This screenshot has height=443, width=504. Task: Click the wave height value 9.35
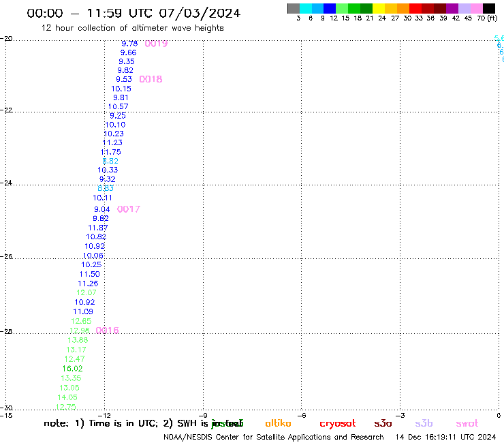tap(127, 61)
